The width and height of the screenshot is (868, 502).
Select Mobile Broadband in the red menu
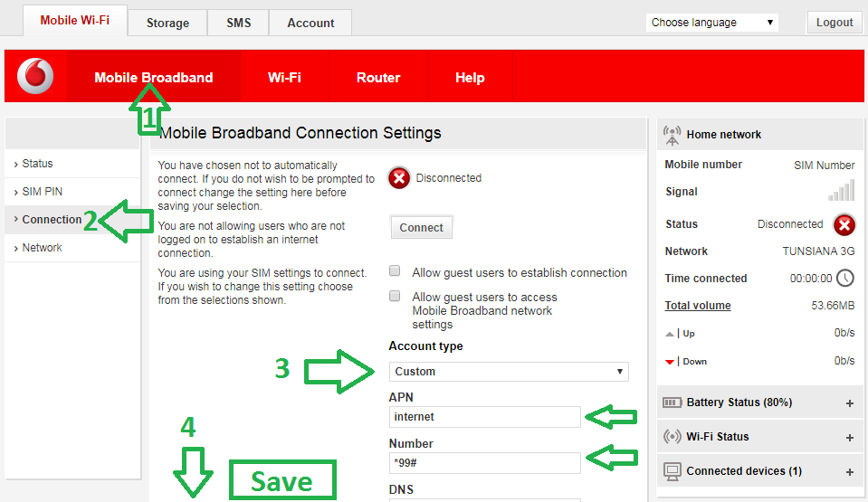[x=154, y=77]
